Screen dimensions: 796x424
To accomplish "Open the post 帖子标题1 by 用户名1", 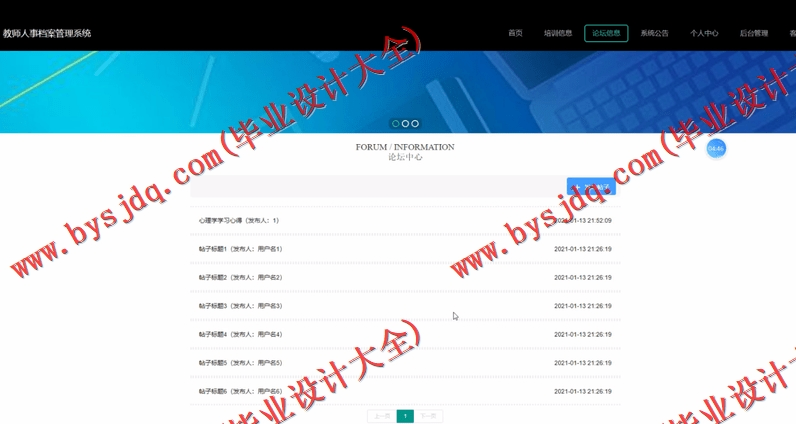I will [240, 249].
